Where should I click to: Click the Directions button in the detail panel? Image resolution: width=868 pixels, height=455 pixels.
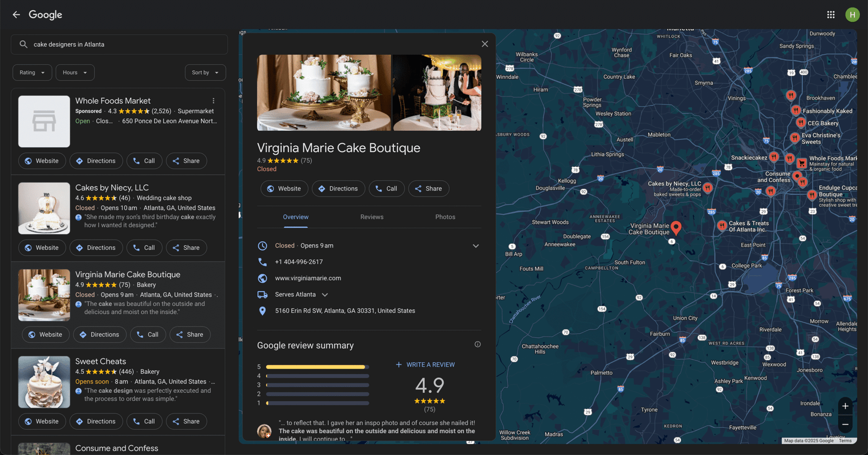[x=339, y=188]
